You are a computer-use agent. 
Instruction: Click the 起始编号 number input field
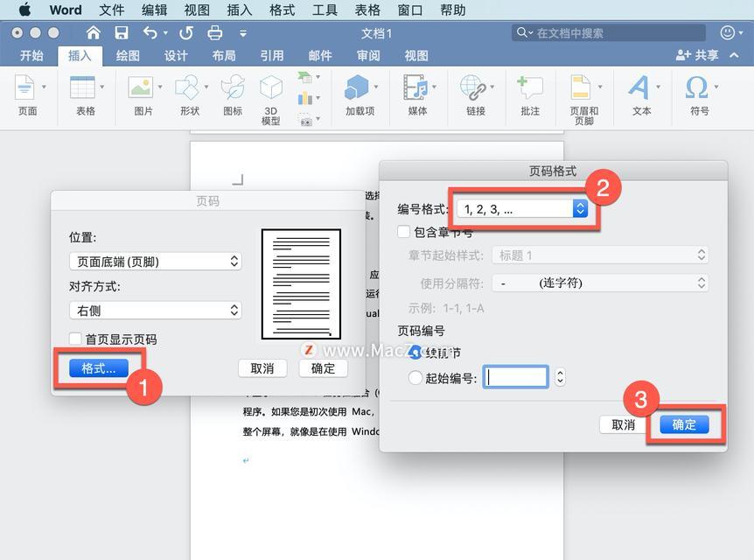(515, 377)
